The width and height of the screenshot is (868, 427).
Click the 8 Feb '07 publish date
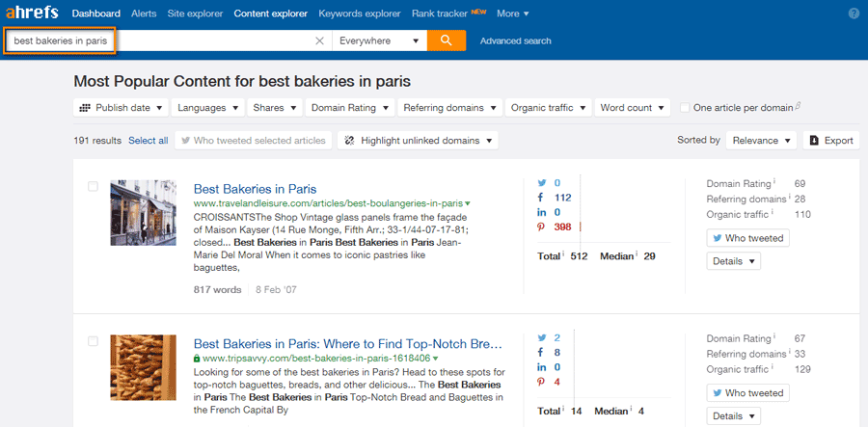pos(276,289)
